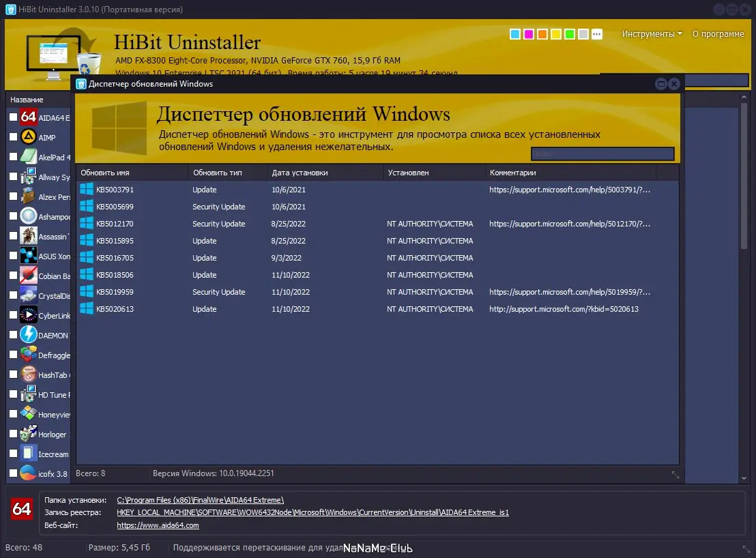Maximize the Диспетчер обновлений Windows dialog
The image size is (756, 558).
(661, 84)
